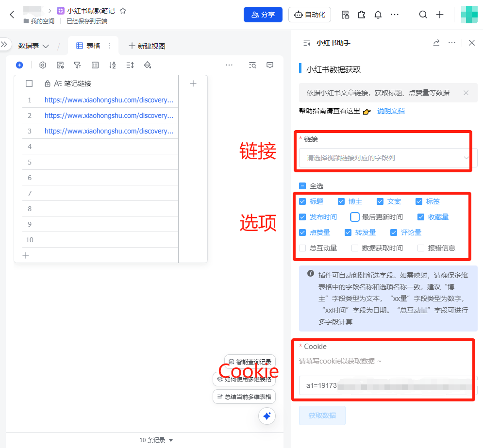Apply sorting with the A-Z sort icon
The image size is (483, 448).
coord(113,65)
